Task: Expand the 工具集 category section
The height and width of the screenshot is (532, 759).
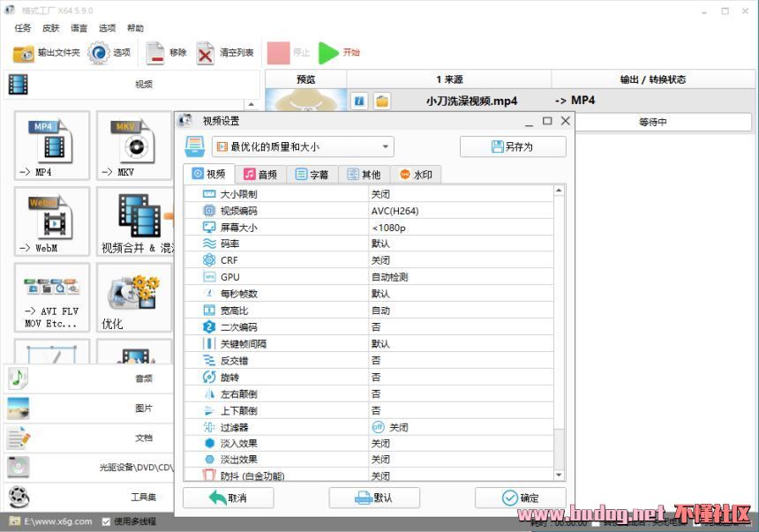Action: (88, 497)
